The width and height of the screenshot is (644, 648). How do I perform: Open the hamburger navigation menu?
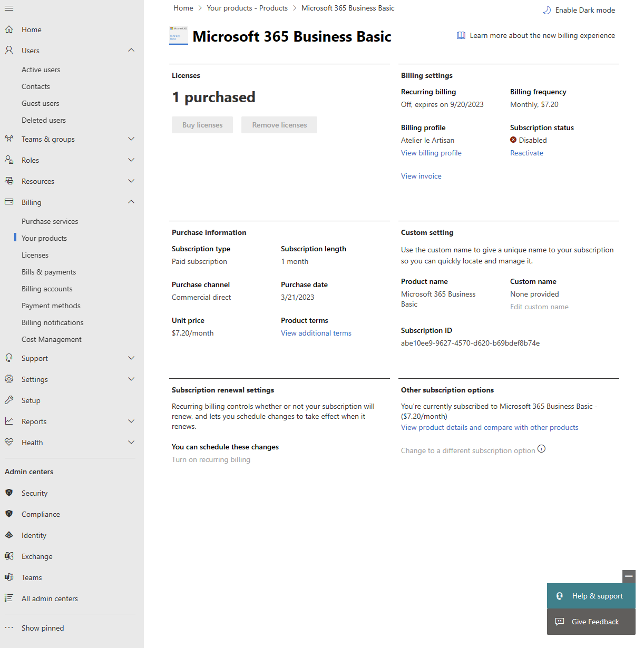8,8
